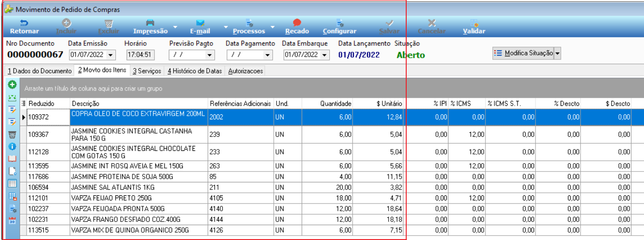644x240 pixels.
Task: Click the Recado speech bubble button
Action: pos(297,27)
